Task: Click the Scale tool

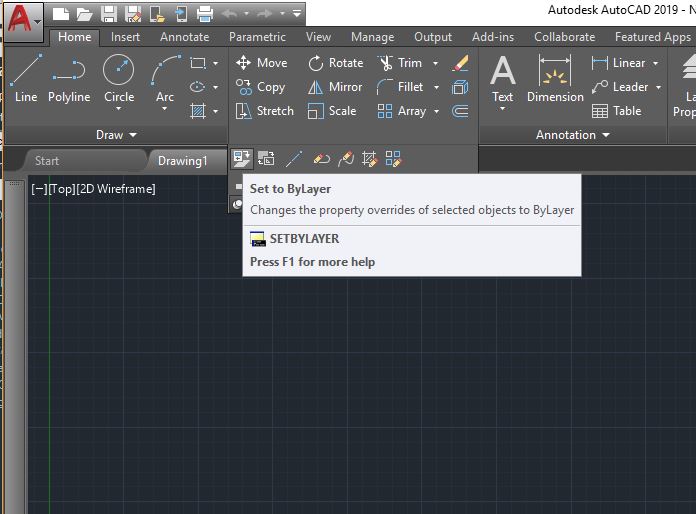Action: click(332, 111)
